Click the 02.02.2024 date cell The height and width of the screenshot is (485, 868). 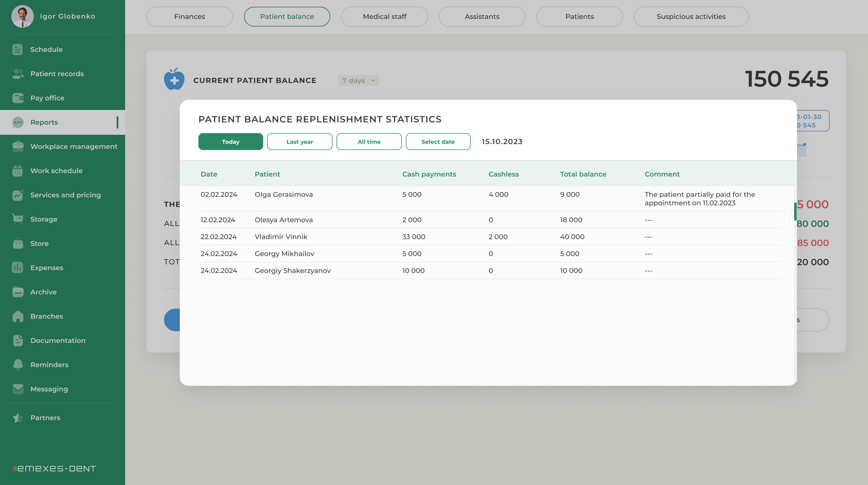(x=219, y=195)
